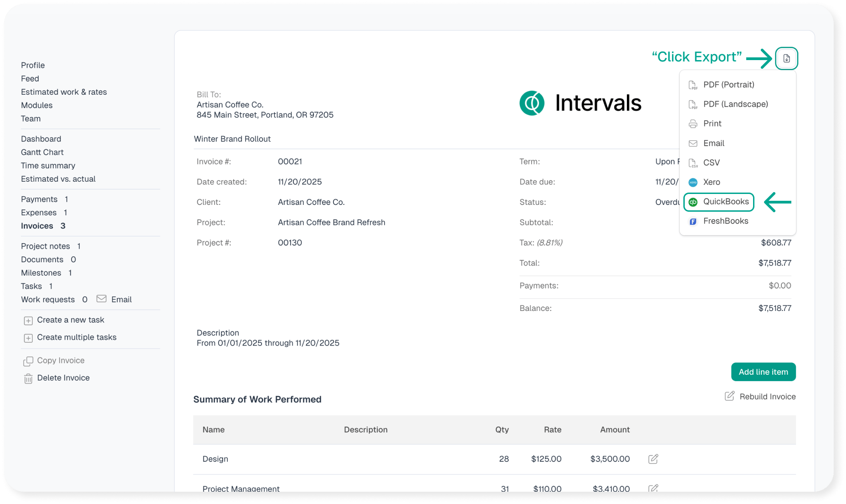Open Estimated vs. actual report link
Image resolution: width=846 pixels, height=504 pixels.
[58, 179]
